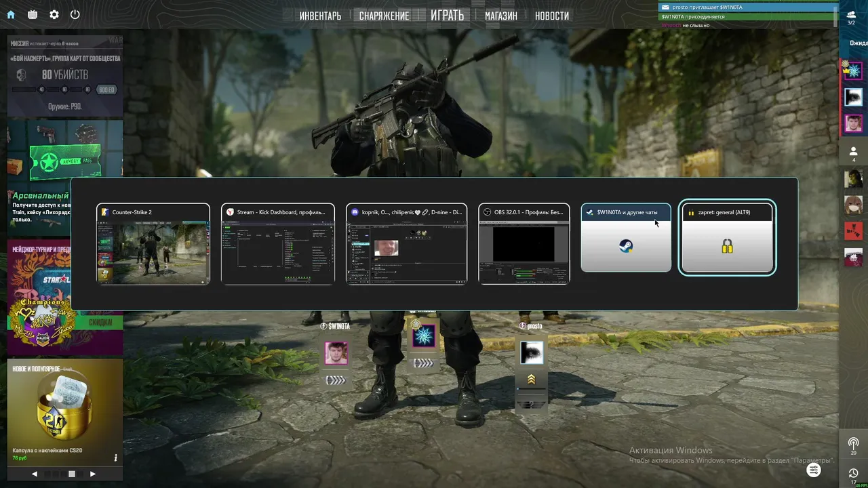Click the rank badge under center player

click(424, 363)
